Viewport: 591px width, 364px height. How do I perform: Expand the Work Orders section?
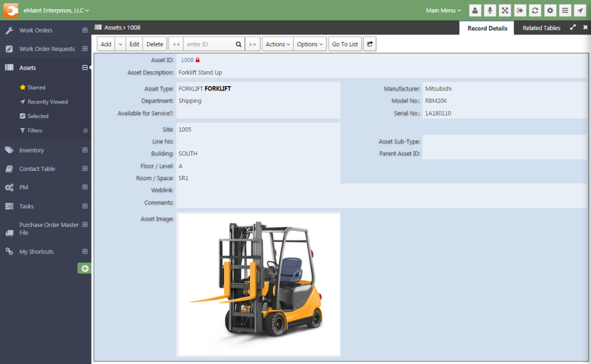(84, 30)
